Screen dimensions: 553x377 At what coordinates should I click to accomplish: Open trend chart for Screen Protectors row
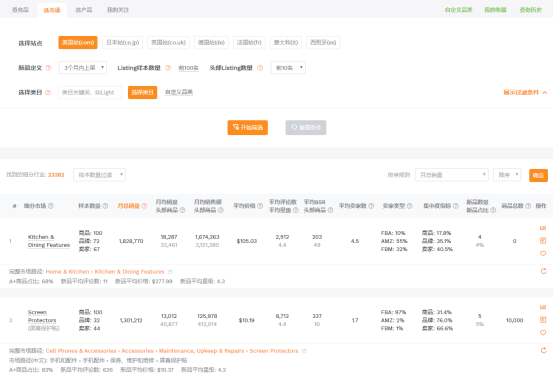(543, 307)
